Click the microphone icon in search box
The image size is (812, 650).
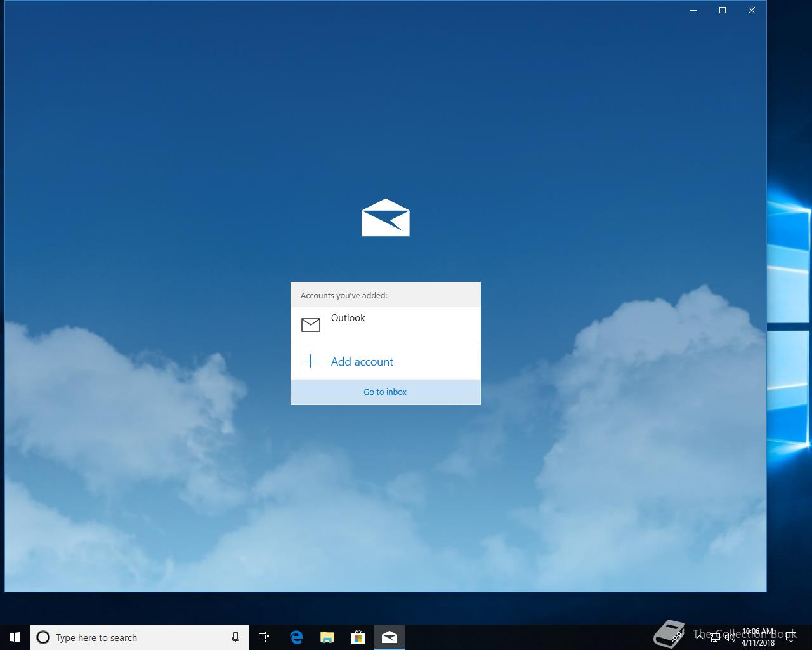(235, 637)
